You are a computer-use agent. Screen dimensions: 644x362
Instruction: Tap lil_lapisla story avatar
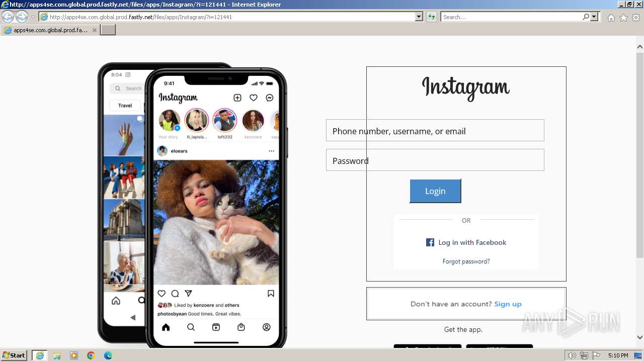pos(197,121)
